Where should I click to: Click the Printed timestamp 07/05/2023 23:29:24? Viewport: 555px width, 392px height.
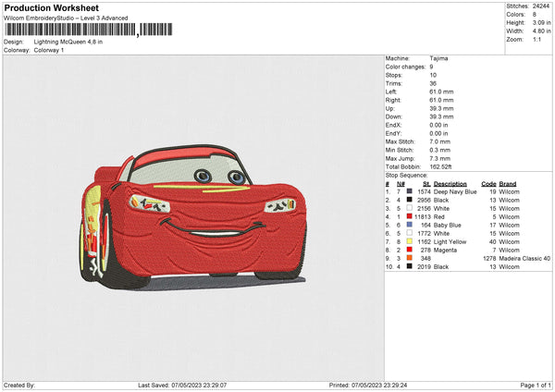379,385
